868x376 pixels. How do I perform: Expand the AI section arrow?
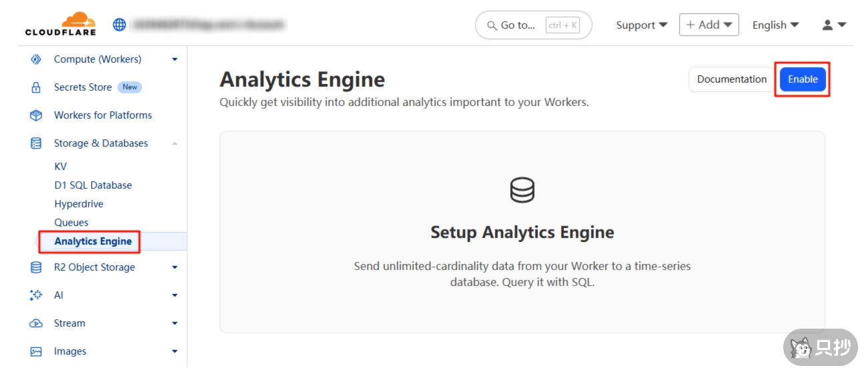[x=175, y=295]
